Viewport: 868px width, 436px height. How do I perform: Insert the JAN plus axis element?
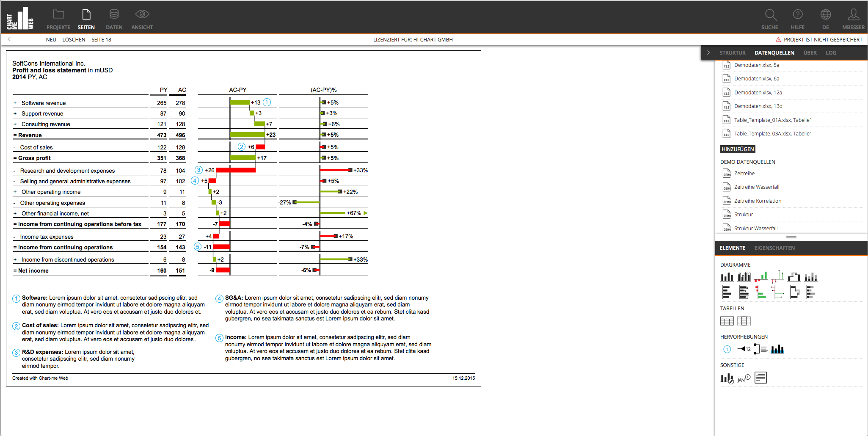744,378
